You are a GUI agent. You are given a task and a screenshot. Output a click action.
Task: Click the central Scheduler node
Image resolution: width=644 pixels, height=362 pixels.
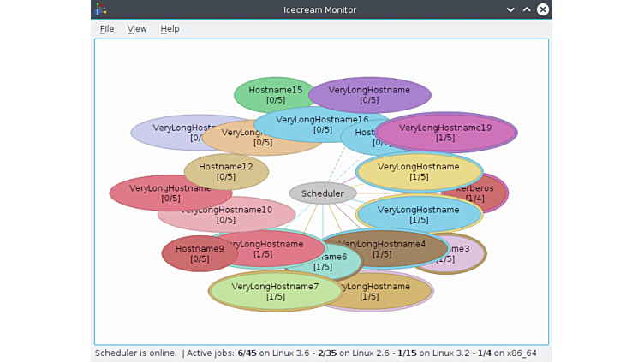click(323, 193)
